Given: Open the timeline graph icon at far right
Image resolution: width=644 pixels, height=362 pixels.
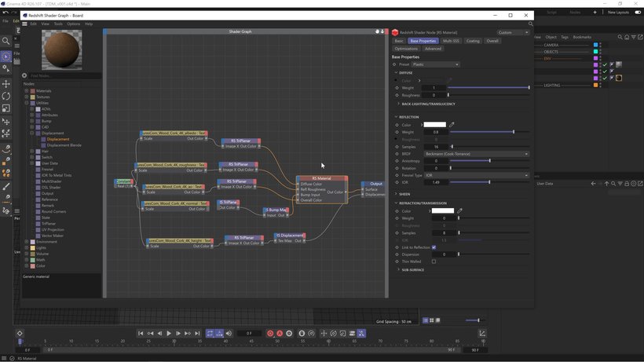Looking at the screenshot, I should 482,333.
